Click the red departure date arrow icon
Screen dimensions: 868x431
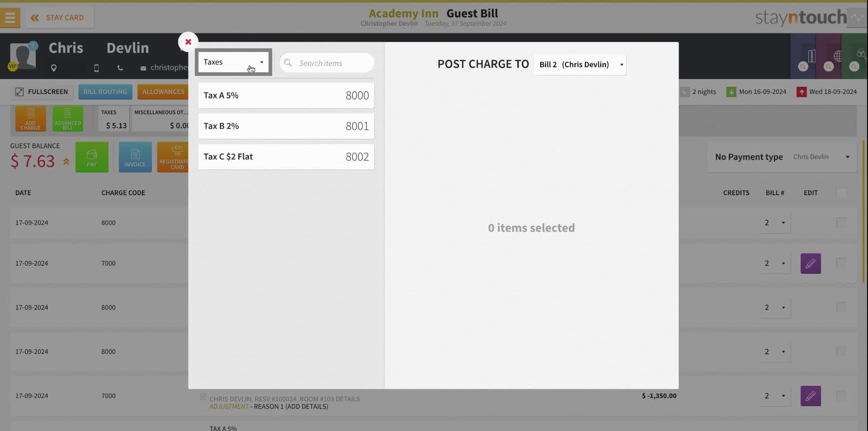[x=802, y=92]
